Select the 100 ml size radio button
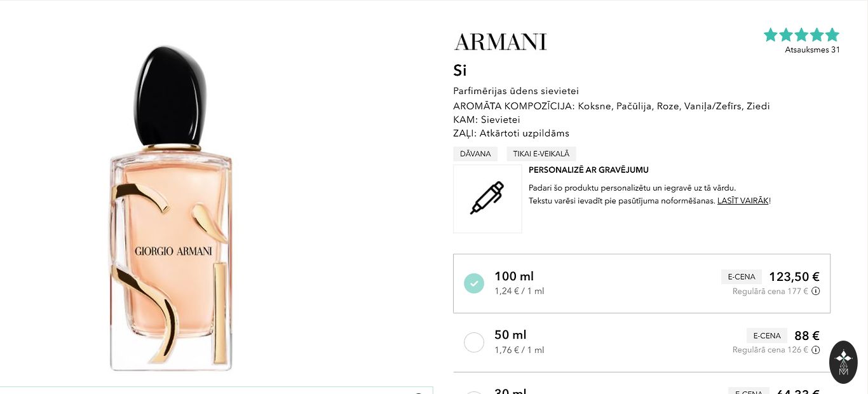The height and width of the screenshot is (394, 868). [474, 283]
